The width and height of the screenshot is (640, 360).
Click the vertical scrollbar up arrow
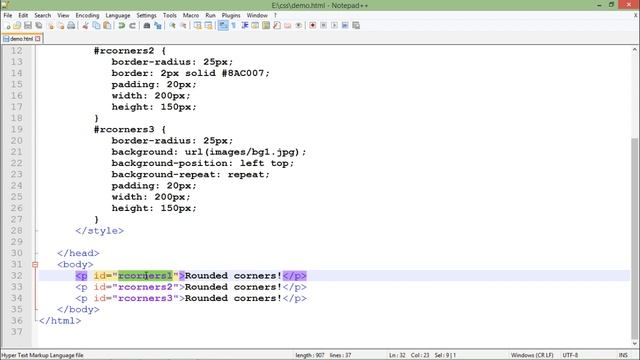[x=635, y=50]
